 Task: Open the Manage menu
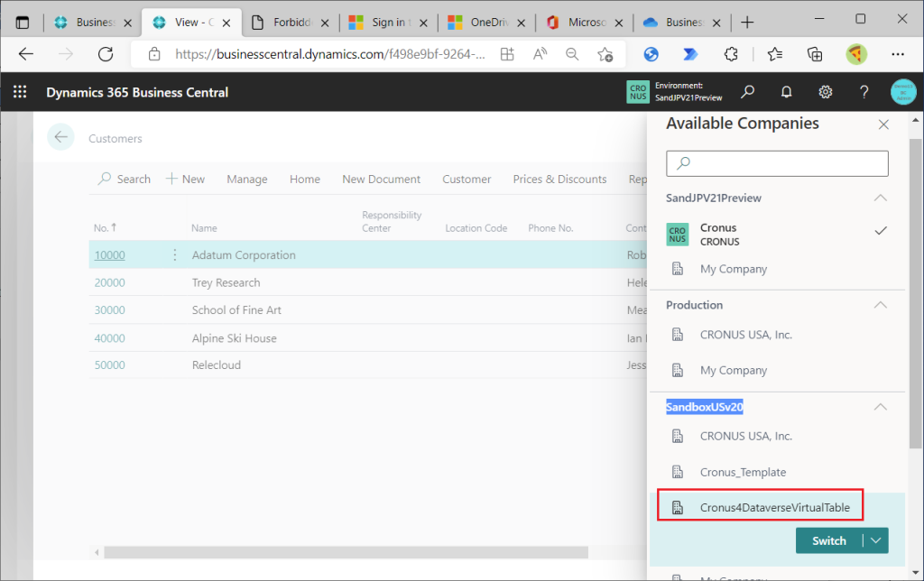click(x=247, y=180)
